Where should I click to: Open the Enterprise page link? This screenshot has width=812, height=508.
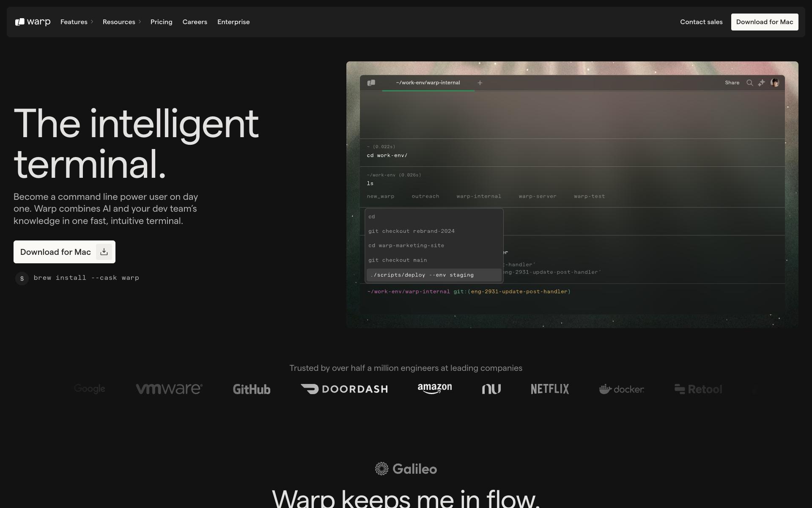coord(233,22)
